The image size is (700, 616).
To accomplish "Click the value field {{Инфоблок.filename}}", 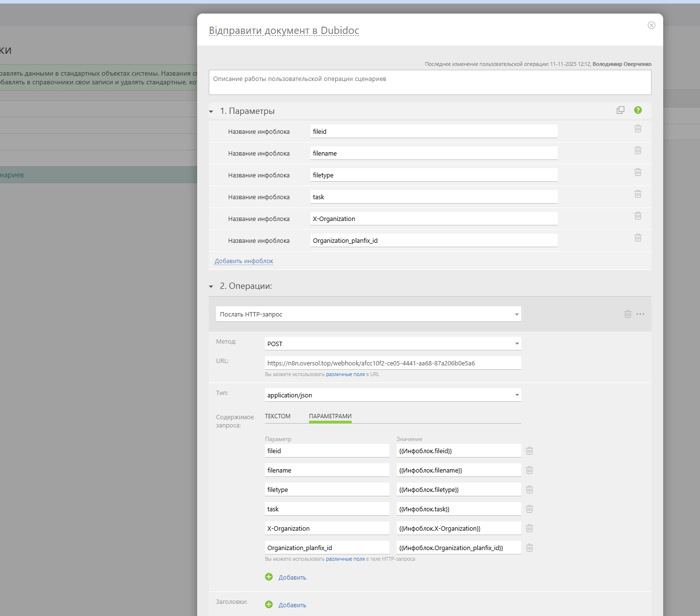I will (x=459, y=470).
